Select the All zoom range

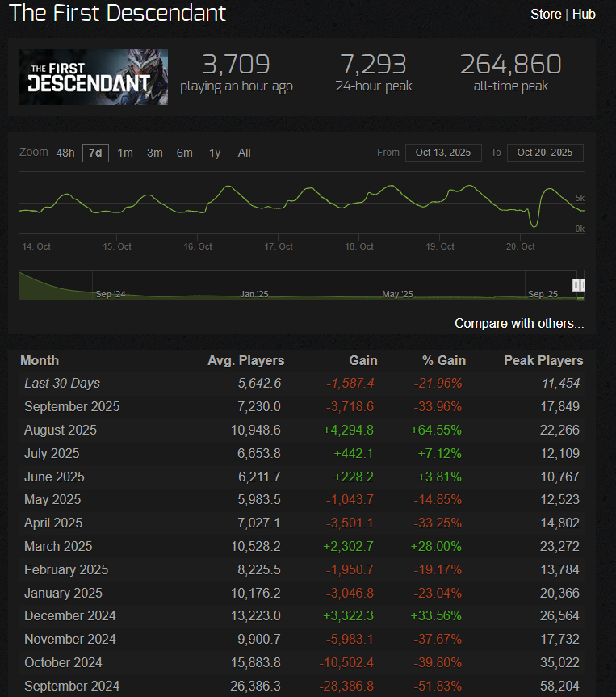click(244, 153)
